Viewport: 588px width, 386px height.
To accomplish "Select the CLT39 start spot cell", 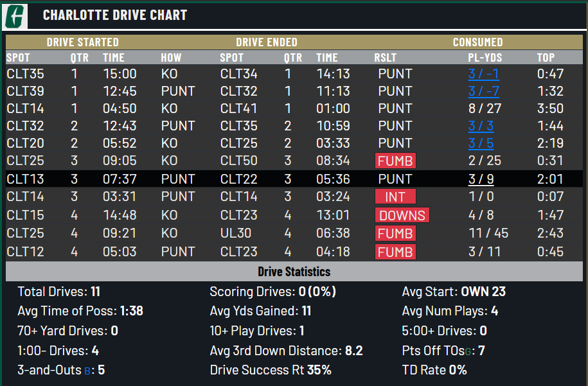I will [25, 91].
